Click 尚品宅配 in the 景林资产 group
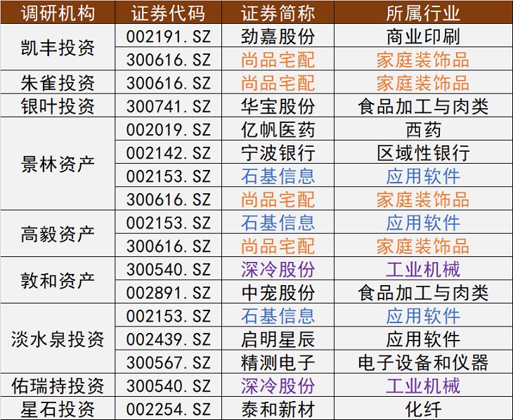Viewport: 513px width, 420px height. pyautogui.click(x=278, y=199)
